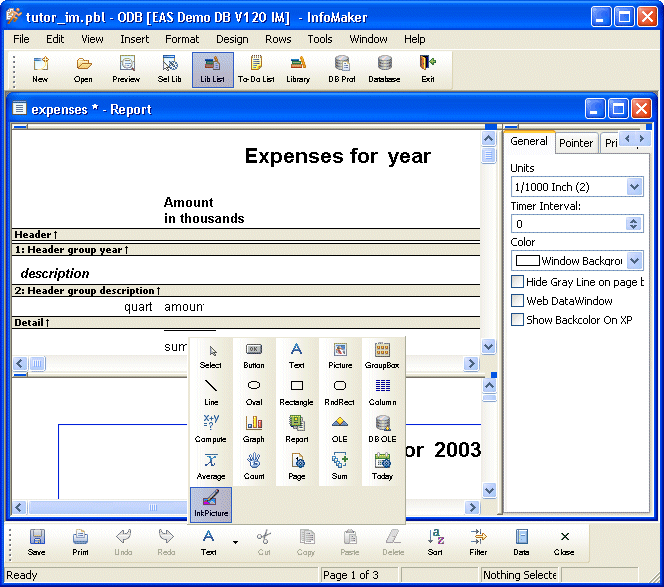The width and height of the screenshot is (664, 587).
Task: Open the Design menu
Action: coord(232,39)
